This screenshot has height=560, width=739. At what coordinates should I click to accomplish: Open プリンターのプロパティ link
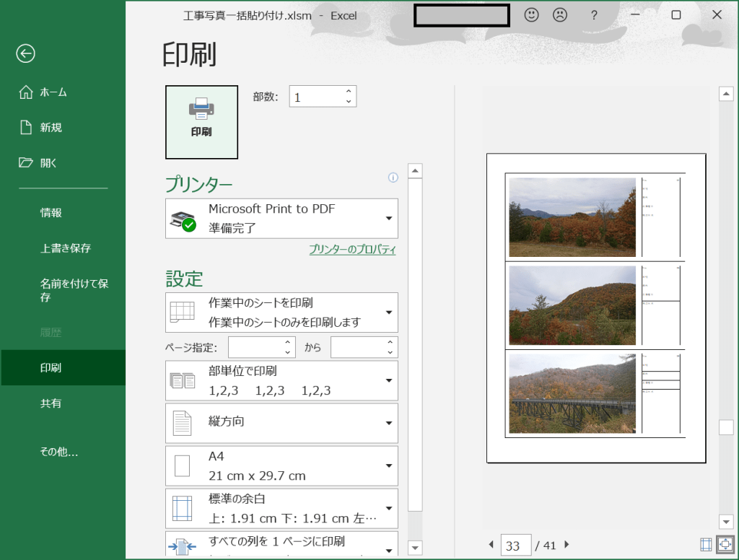pos(352,250)
